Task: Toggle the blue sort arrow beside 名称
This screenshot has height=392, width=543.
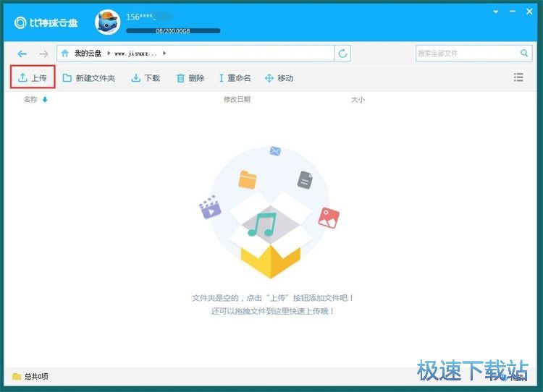Action: click(x=45, y=100)
